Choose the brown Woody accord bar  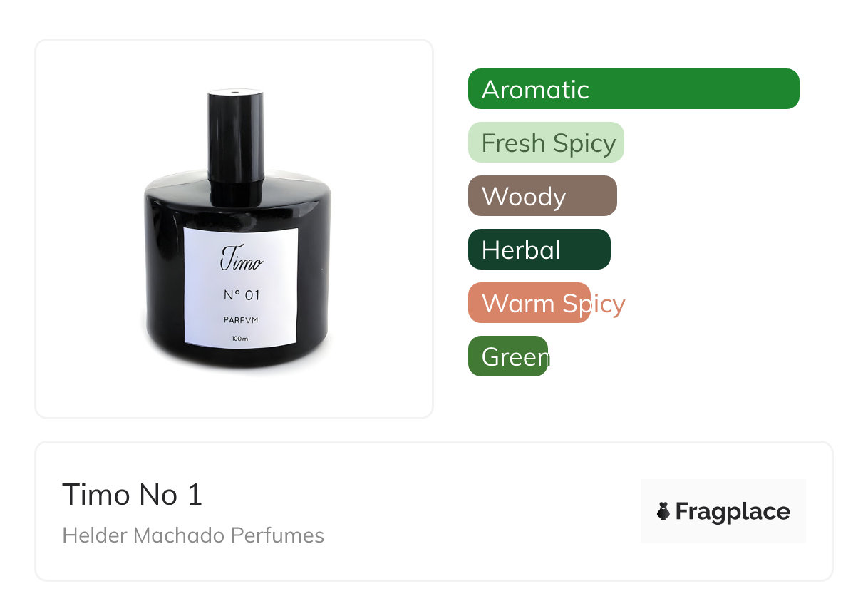(542, 196)
